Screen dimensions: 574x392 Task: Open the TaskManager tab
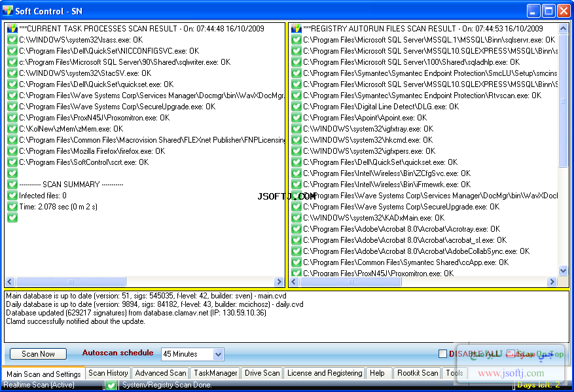215,373
